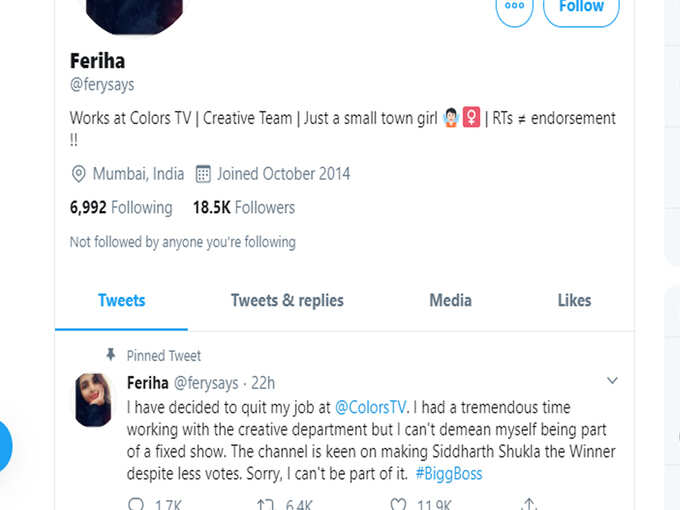The image size is (680, 510).
Task: Click the Follow button
Action: (581, 9)
